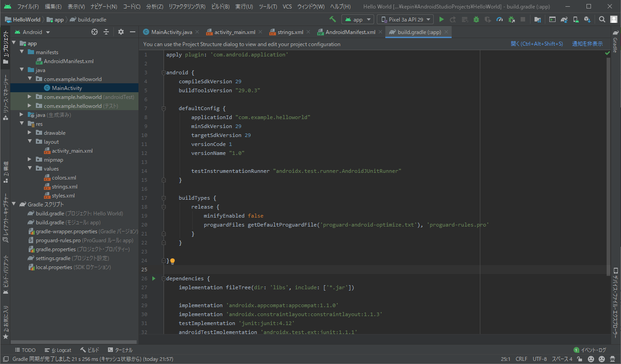Close the build.gradle (:app) tab
The image size is (621, 364).
click(x=446, y=32)
